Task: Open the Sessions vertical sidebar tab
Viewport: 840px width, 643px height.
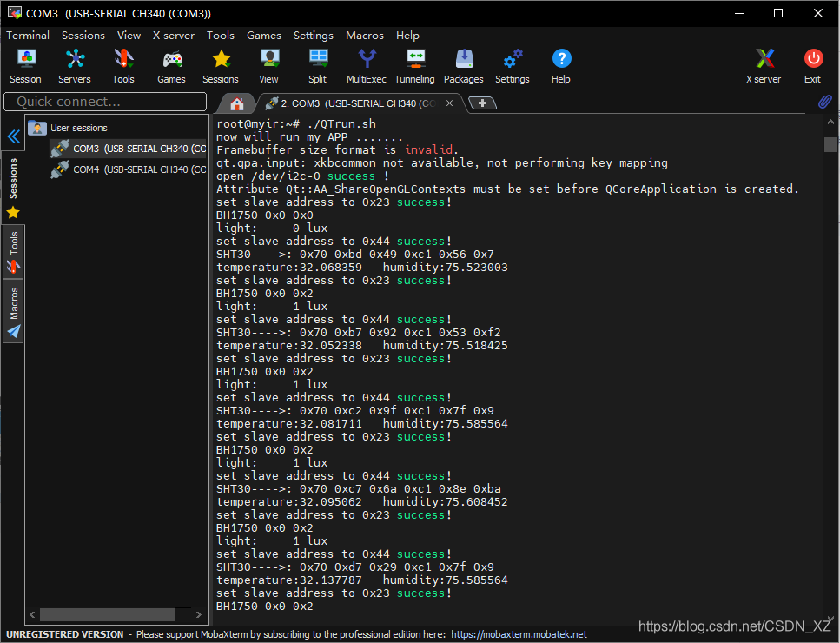Action: point(13,178)
